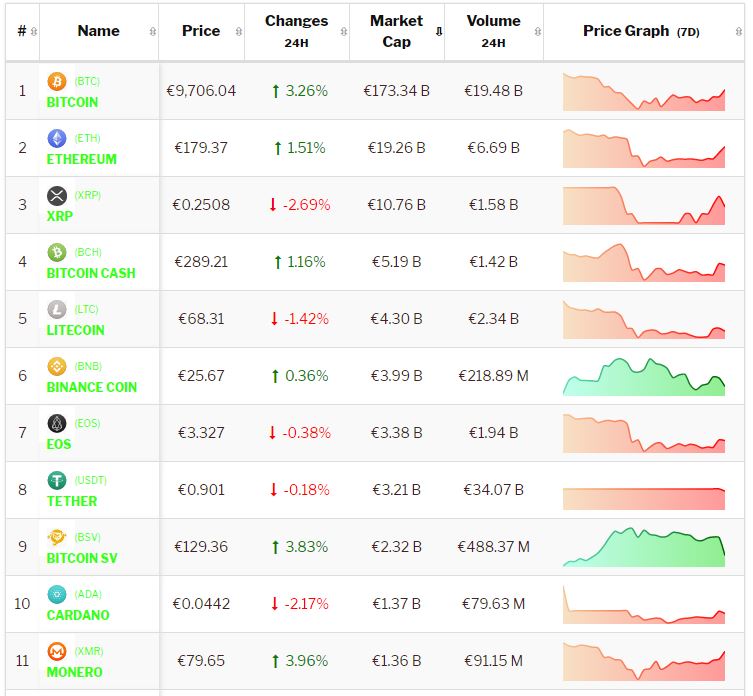Click Bitcoin's 7D price graph

coord(644,92)
